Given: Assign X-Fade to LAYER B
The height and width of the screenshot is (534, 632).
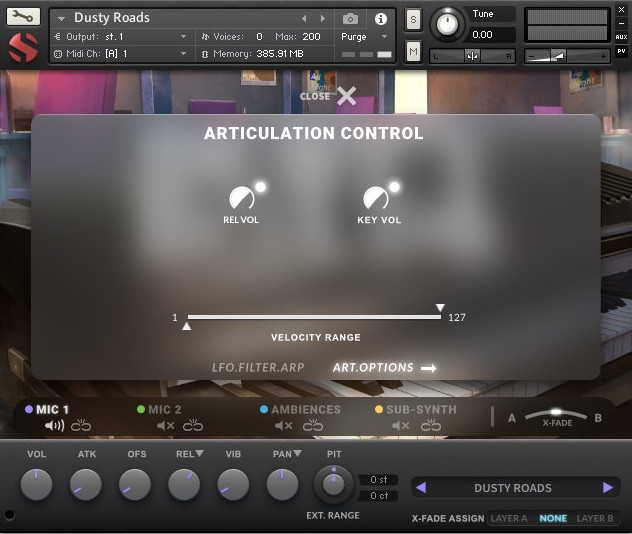Looking at the screenshot, I should 595,518.
